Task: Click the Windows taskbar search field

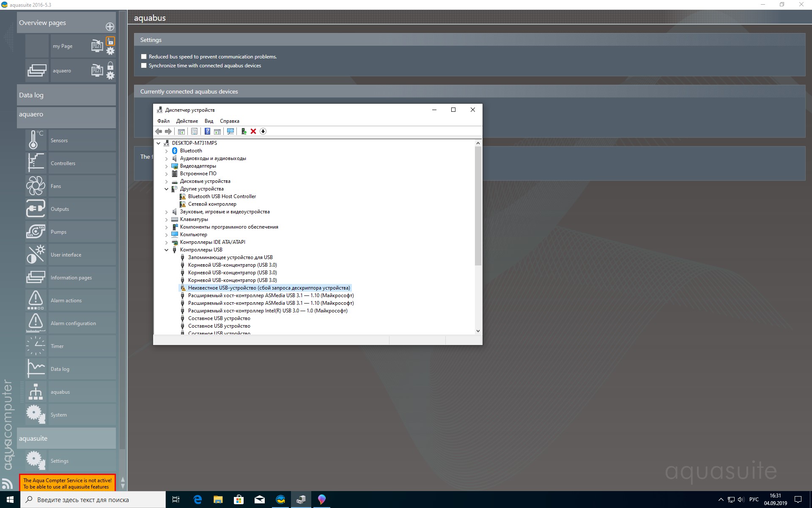Action: point(93,500)
